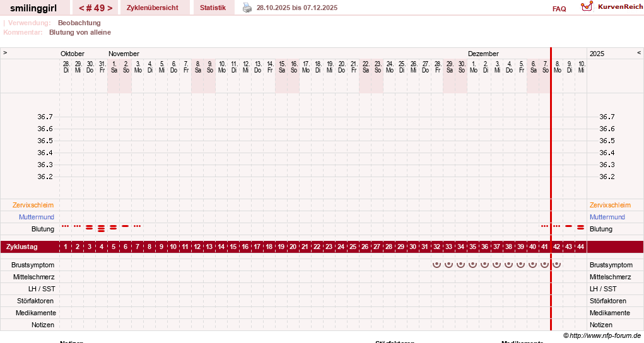Go to previous cycle with < arrow
Screen dimensions: 644x343
[x=81, y=8]
